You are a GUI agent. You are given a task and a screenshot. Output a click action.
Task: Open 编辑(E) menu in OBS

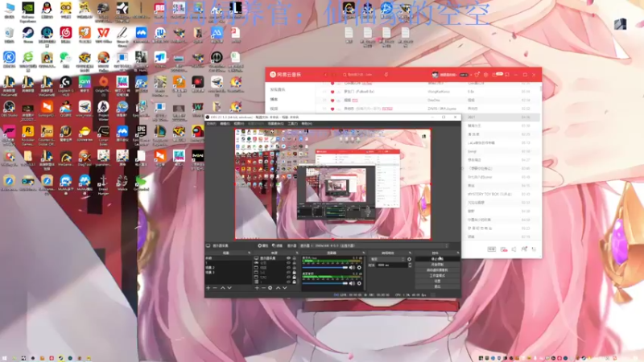point(225,124)
